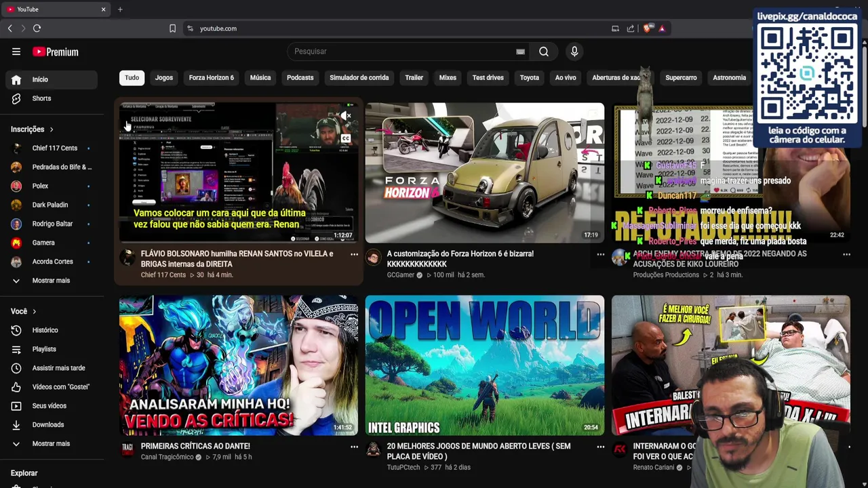Open options for FLÁVIO BOLSONARO video
Screen dimensions: 868x488
coord(354,254)
